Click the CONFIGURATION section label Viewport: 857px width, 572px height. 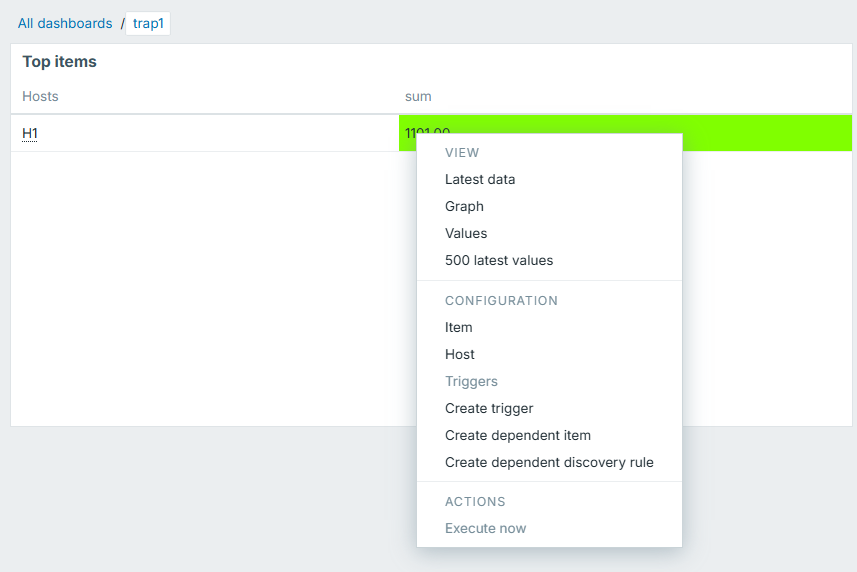501,301
